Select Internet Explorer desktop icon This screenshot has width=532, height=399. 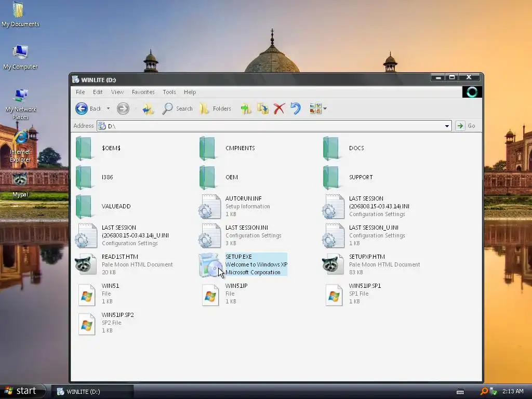(20, 146)
